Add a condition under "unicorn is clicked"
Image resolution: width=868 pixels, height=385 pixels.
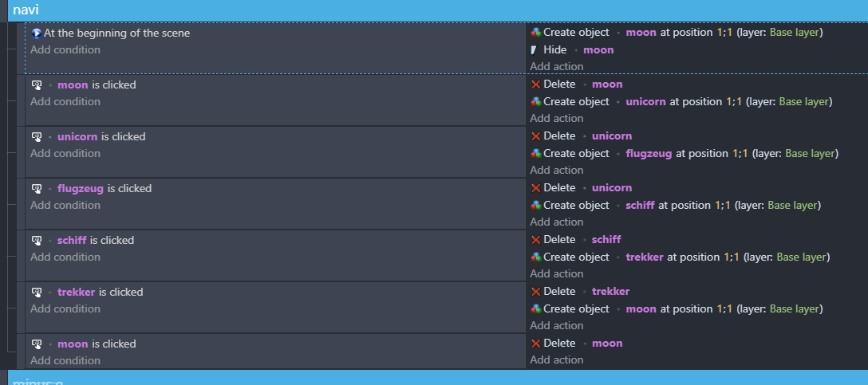[65, 153]
